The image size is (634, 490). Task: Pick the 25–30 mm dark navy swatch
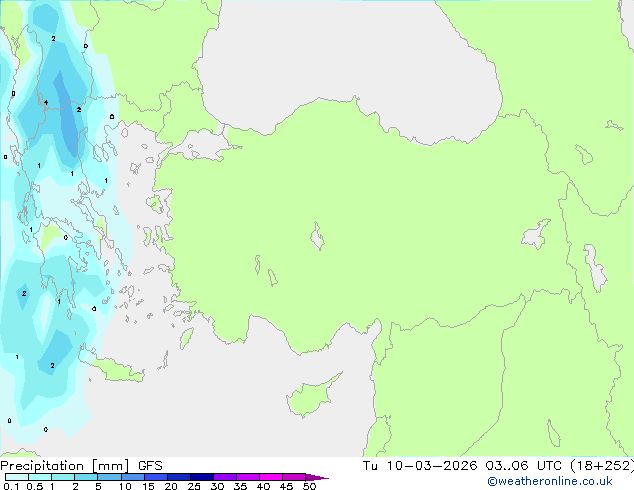[201, 477]
